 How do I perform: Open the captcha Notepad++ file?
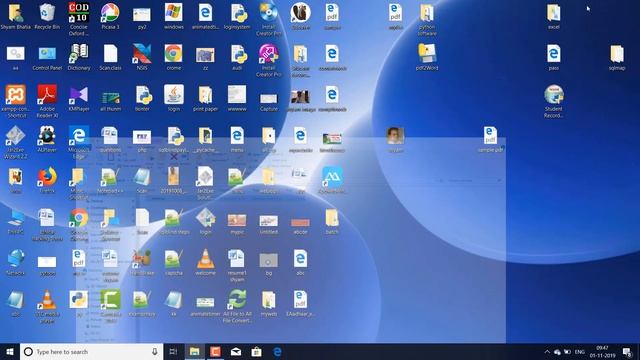click(x=174, y=263)
